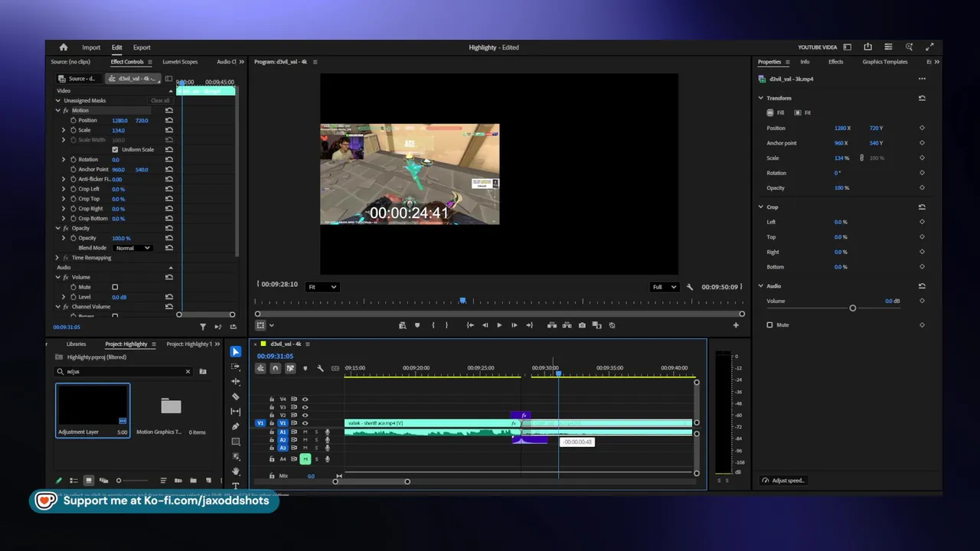Viewport: 980px width, 551px height.
Task: Open the Import workspace tab
Action: click(91, 47)
